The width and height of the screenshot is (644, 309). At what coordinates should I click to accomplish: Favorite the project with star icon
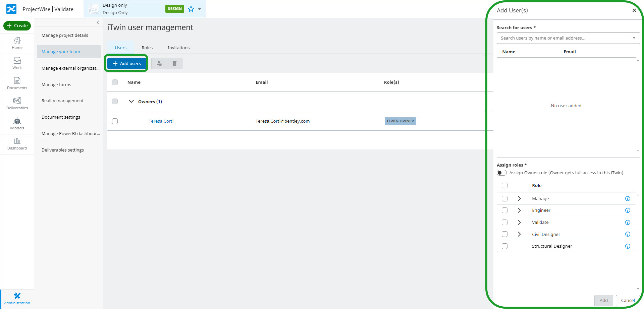191,9
